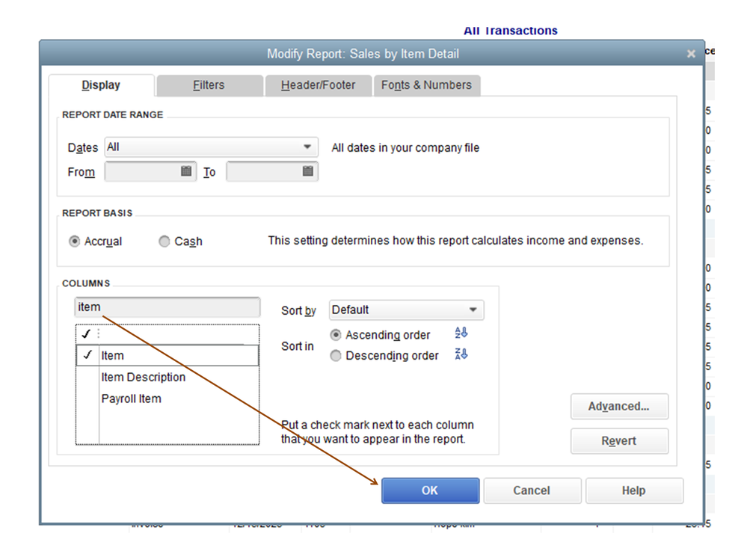Open the Header/Footer tab
The width and height of the screenshot is (747, 560).
coord(319,85)
